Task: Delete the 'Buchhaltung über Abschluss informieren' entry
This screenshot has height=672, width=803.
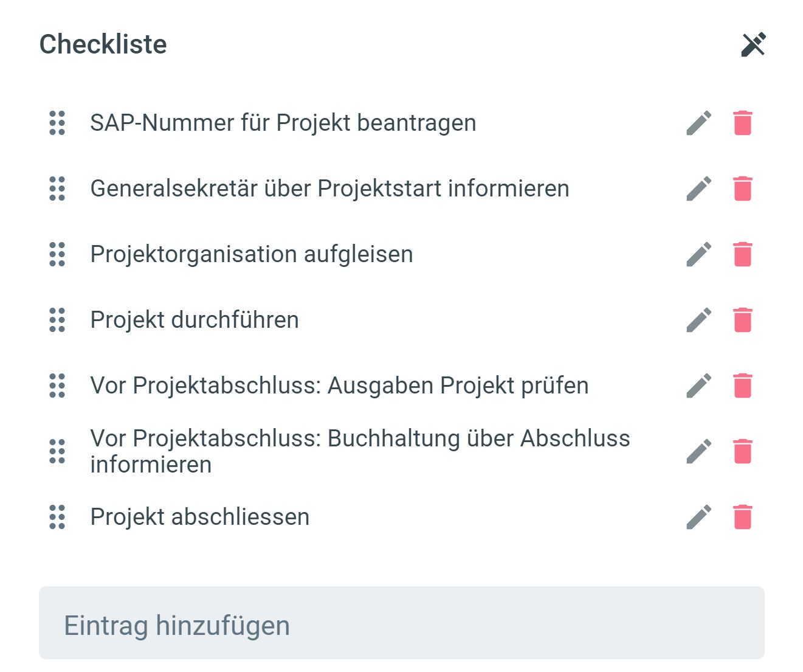Action: click(x=743, y=451)
